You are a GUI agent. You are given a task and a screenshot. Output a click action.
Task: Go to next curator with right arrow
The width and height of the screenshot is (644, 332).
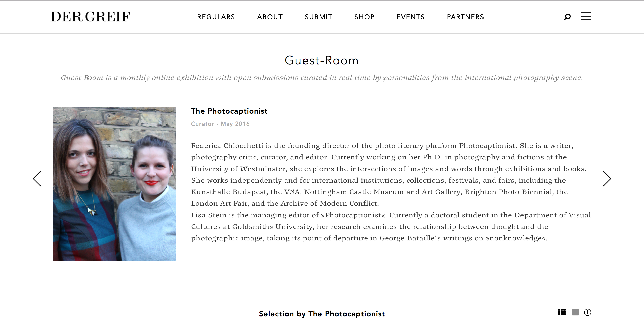(607, 179)
